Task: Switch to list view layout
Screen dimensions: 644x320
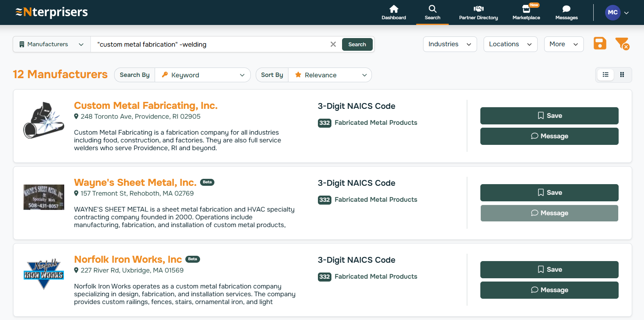Action: 606,75
